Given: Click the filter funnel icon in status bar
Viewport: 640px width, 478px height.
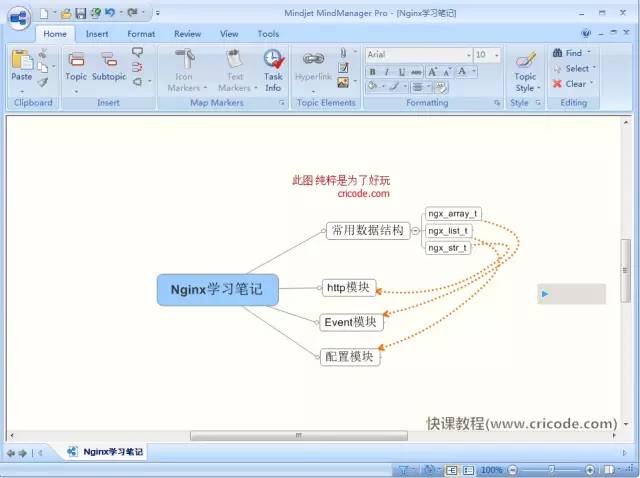Looking at the screenshot, I should (x=403, y=470).
